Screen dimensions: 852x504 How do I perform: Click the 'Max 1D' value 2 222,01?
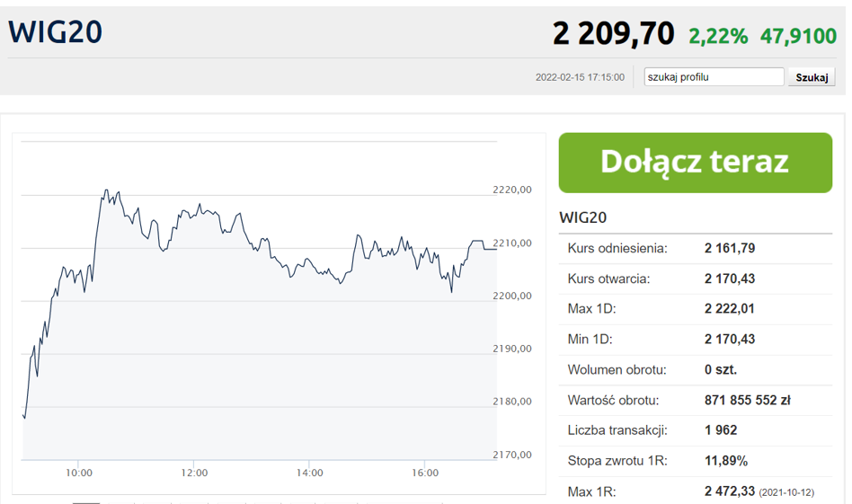click(x=730, y=309)
